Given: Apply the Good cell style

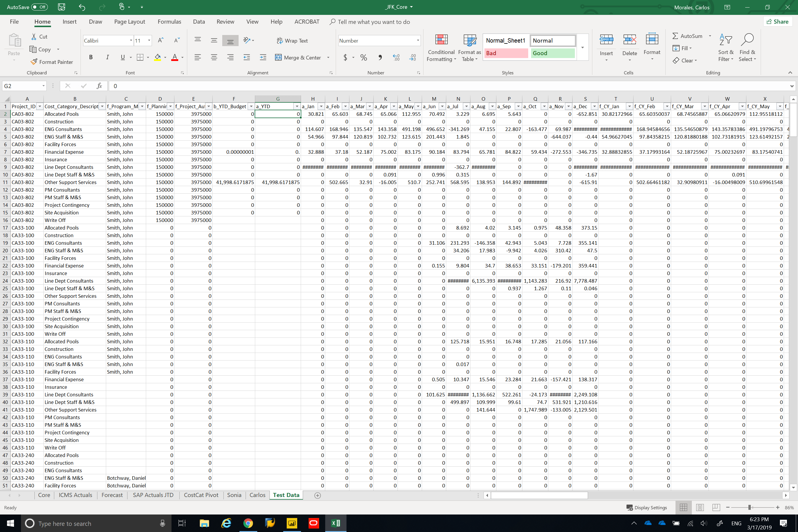Looking at the screenshot, I should coord(552,53).
